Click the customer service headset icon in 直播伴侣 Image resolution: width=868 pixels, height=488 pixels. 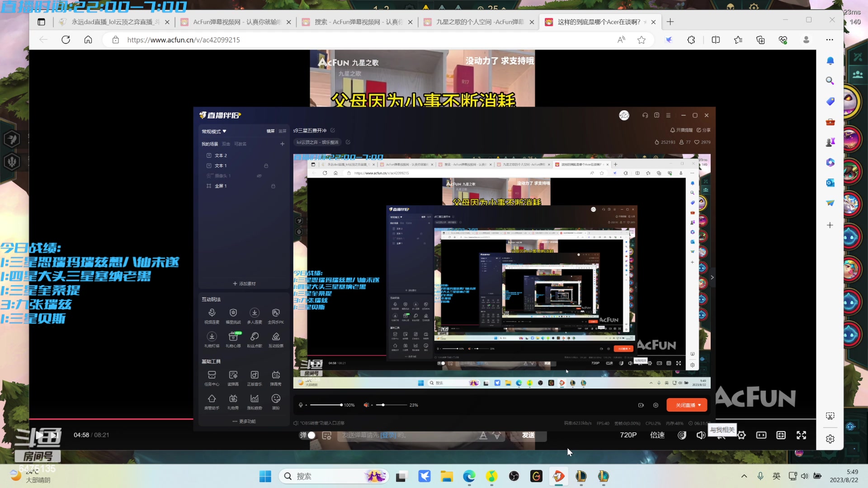point(645,115)
